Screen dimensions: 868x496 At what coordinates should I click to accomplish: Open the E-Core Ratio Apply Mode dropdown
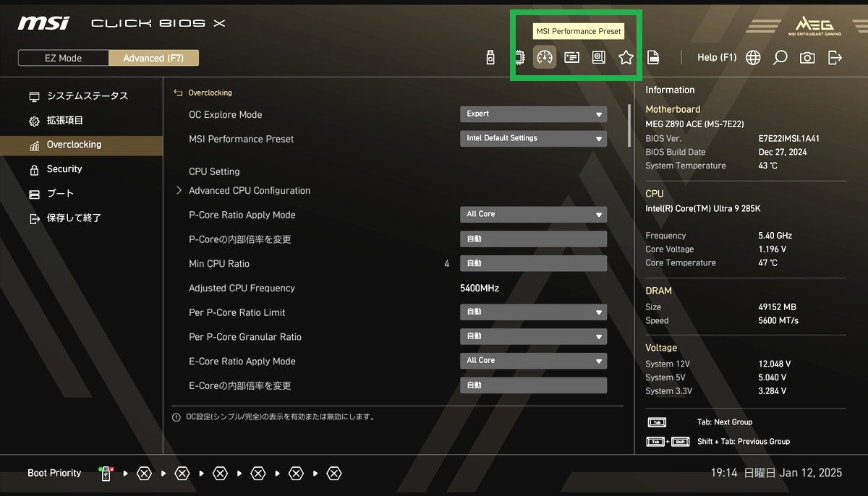click(533, 360)
